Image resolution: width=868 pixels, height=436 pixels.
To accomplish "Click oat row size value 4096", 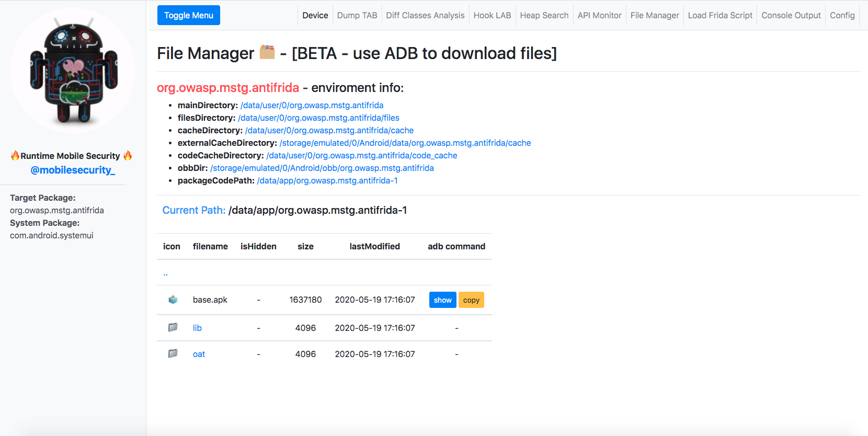I will pos(305,354).
